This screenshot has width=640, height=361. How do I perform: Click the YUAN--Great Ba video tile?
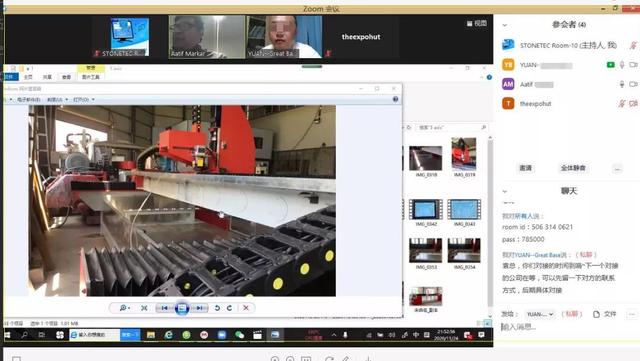[284, 37]
